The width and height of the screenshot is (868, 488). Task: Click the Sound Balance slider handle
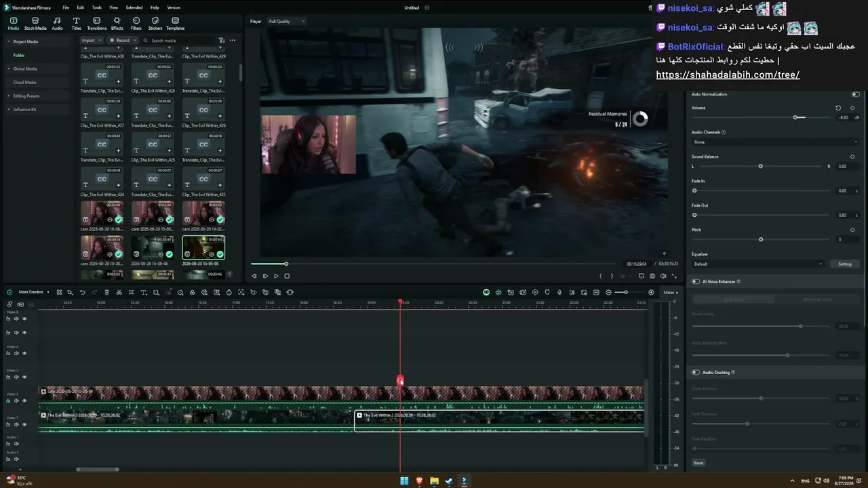(760, 166)
